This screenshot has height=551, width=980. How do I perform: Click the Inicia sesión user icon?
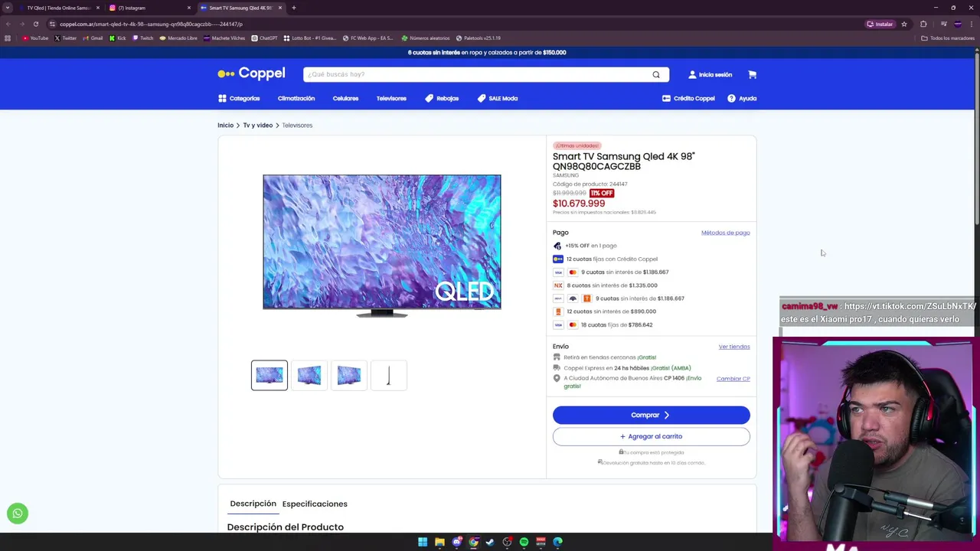coord(692,74)
